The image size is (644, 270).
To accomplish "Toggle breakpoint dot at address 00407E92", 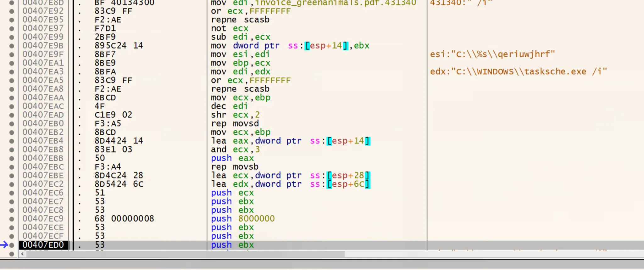I will pyautogui.click(x=12, y=11).
